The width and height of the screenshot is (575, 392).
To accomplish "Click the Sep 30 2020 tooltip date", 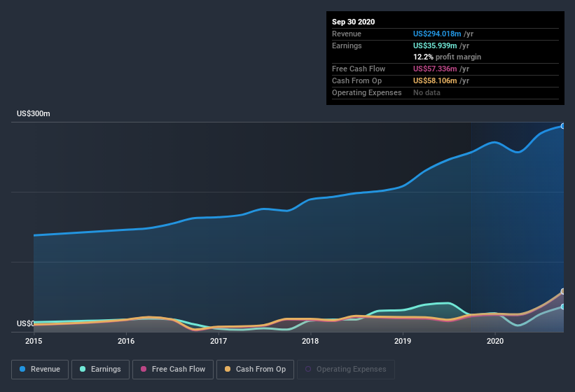I will (x=354, y=22).
